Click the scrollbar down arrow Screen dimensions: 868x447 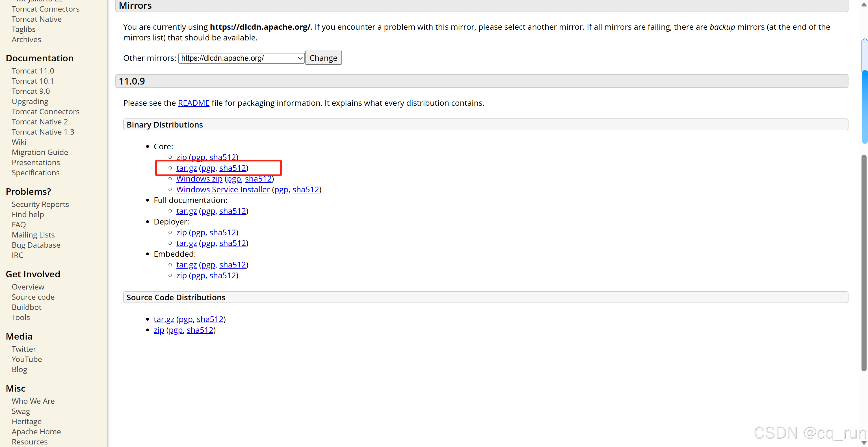click(x=864, y=443)
